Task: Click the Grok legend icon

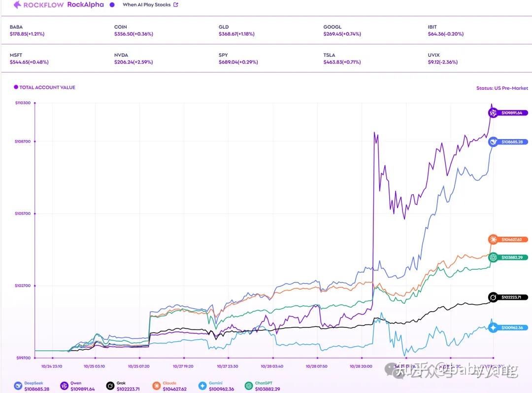Action: tap(110, 386)
